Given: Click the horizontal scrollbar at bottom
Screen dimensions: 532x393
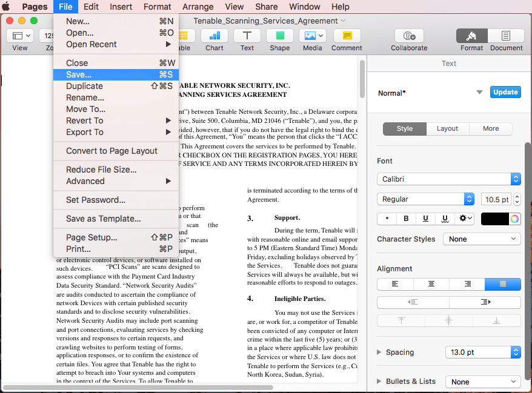Looking at the screenshot, I should pos(138,387).
